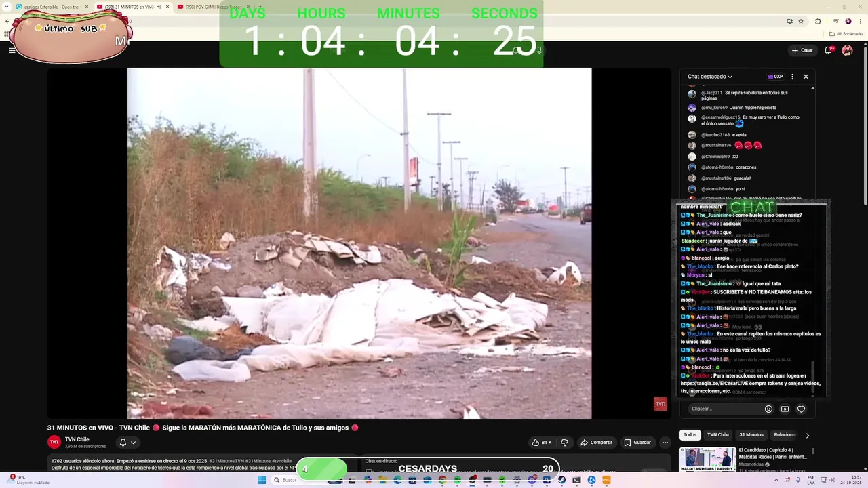Open YouTube notifications bell showing 9+
This screenshot has height=488, width=868.
point(830,50)
